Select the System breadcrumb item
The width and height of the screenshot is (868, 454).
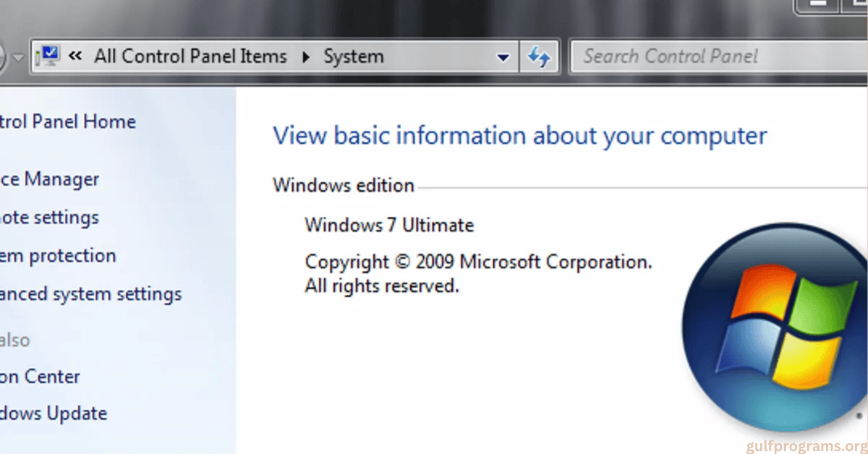pyautogui.click(x=354, y=56)
